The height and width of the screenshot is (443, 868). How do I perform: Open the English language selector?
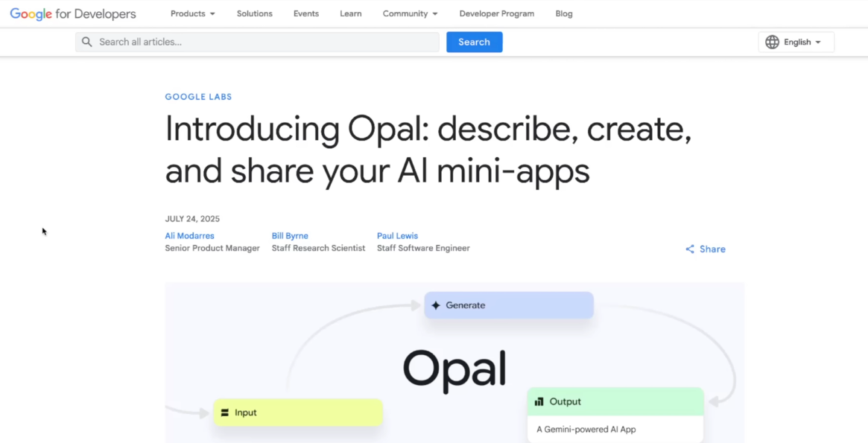(x=796, y=42)
